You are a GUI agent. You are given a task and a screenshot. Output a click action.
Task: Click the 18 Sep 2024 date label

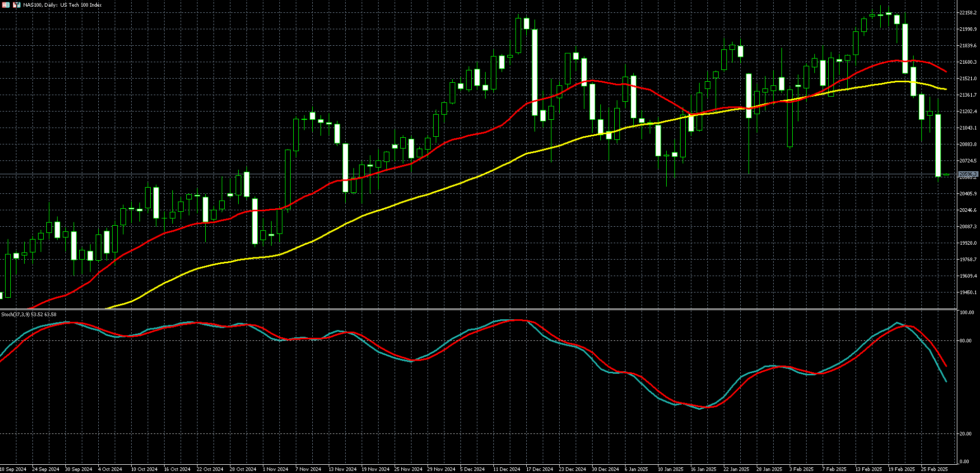(13, 469)
